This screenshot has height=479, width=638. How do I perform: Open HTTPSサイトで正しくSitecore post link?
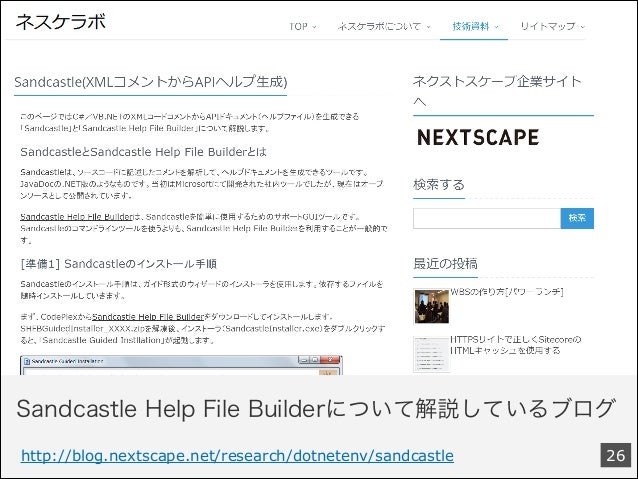[516, 345]
